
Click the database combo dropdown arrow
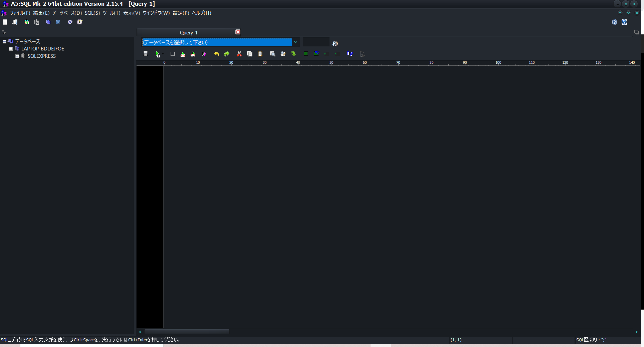click(x=295, y=42)
